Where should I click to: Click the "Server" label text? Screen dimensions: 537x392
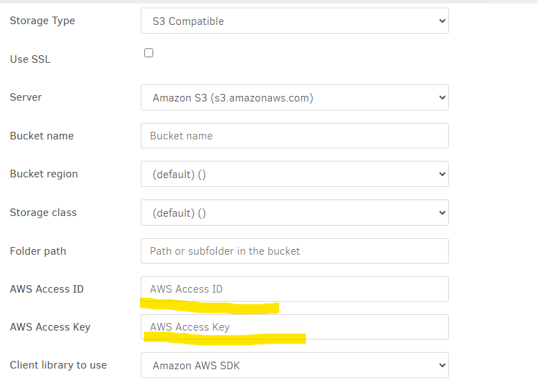(x=26, y=97)
